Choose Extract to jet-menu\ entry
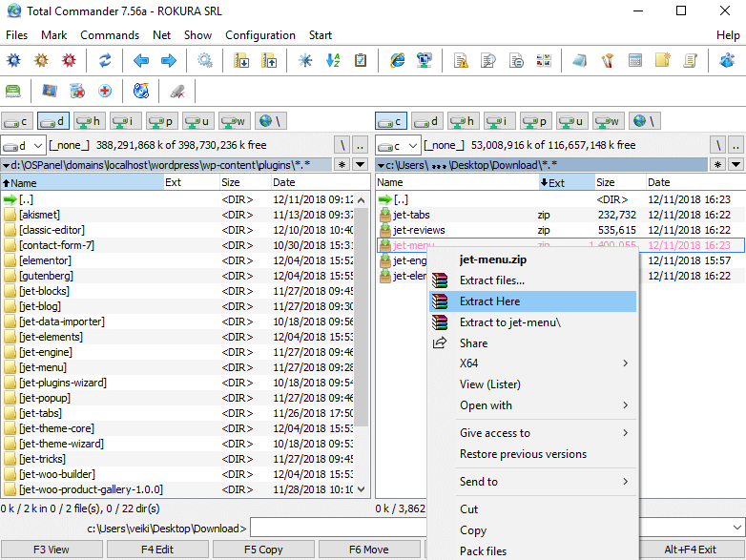This screenshot has width=746, height=560. click(532, 322)
